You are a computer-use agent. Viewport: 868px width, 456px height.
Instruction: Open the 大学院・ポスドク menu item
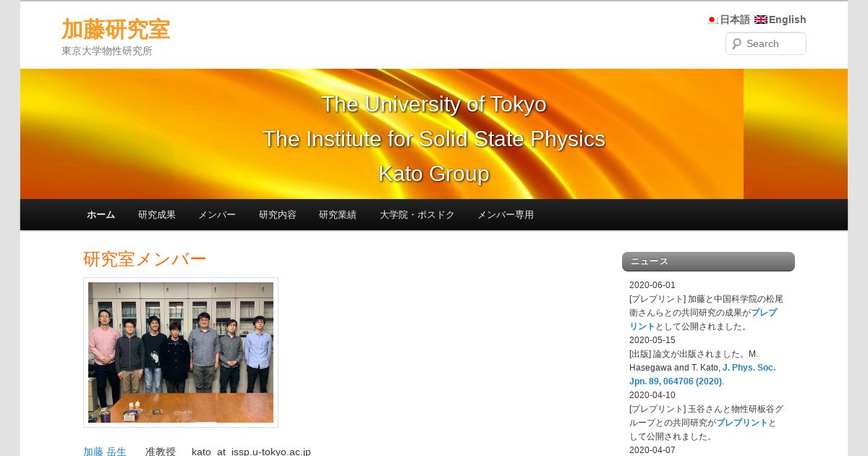click(x=417, y=215)
